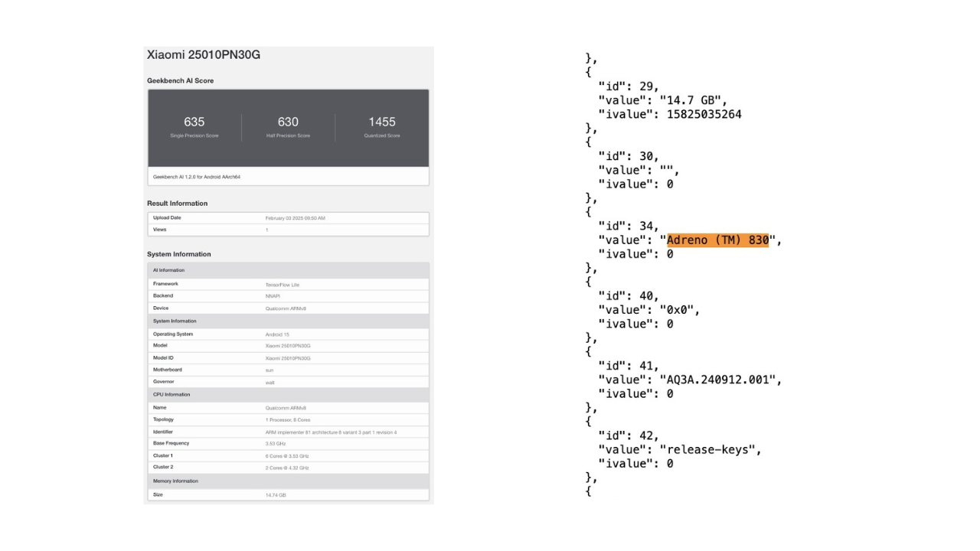Click the highlighted Adreno (TM) 830 text
The width and height of the screenshot is (980, 551).
(717, 240)
